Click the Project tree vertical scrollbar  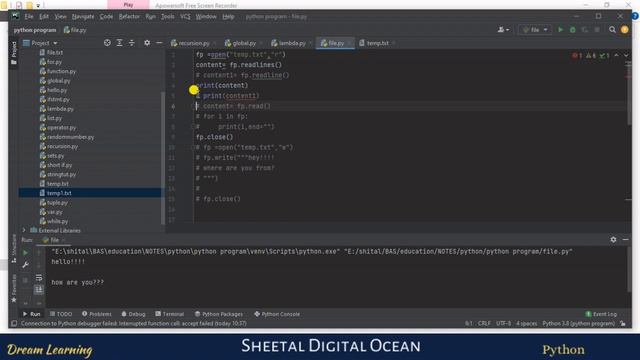[163, 157]
